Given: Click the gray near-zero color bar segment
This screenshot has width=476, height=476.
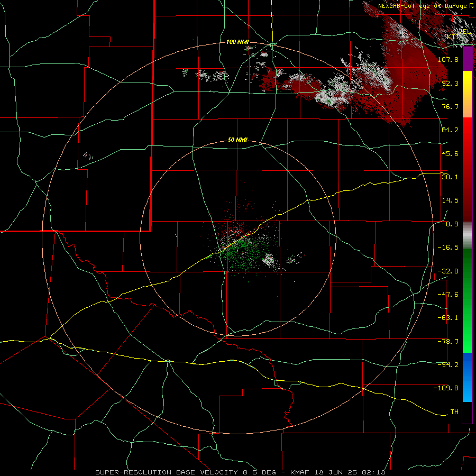Looking at the screenshot, I should (467, 235).
